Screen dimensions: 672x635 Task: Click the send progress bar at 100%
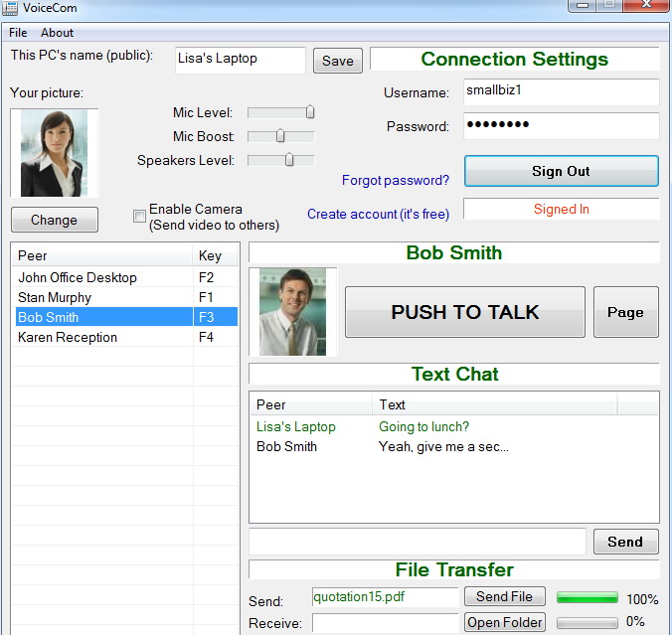588,597
